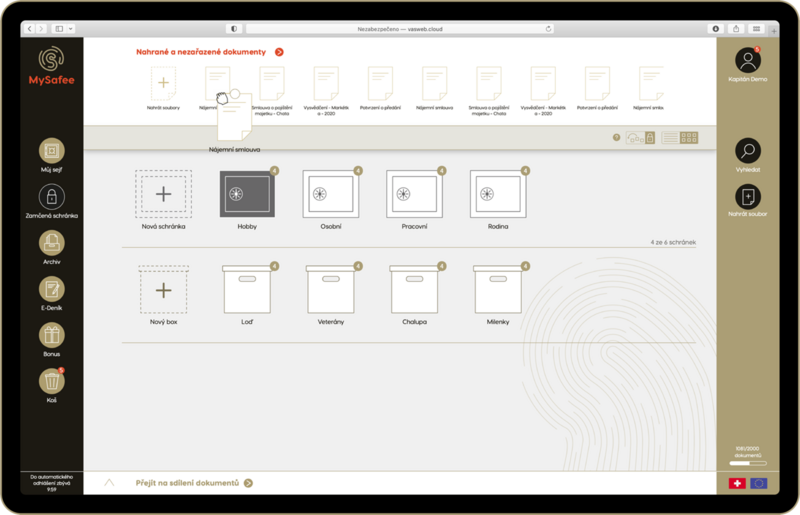Click the document storage progress bar

747,463
